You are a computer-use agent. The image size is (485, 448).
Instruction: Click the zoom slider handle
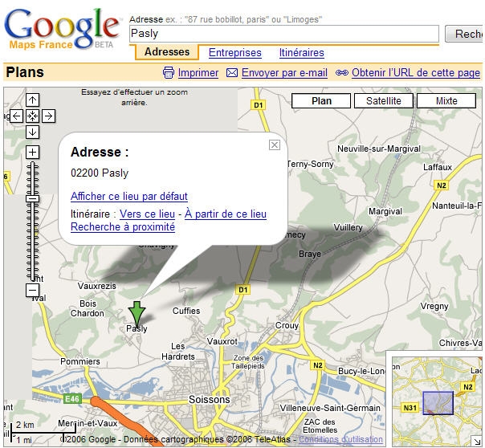pos(32,198)
